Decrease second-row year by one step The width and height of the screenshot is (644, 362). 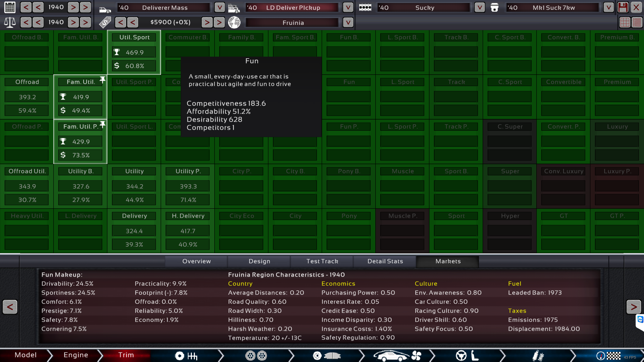tap(38, 22)
